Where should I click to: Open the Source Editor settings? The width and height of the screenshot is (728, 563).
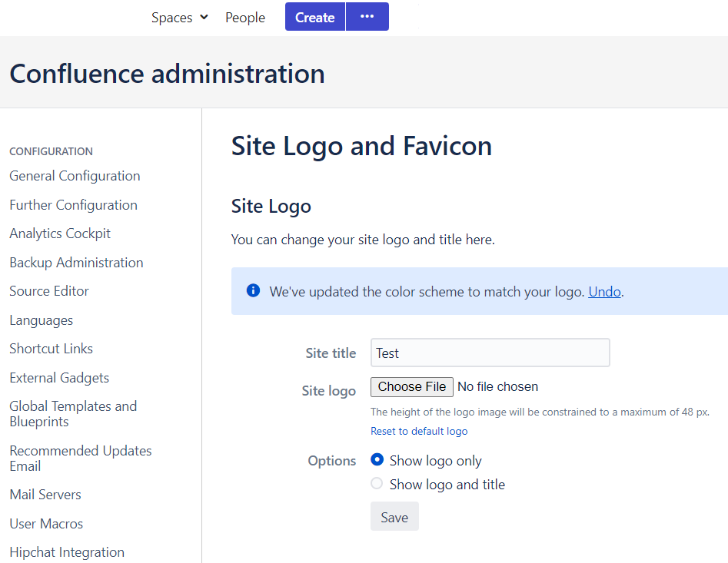click(48, 291)
